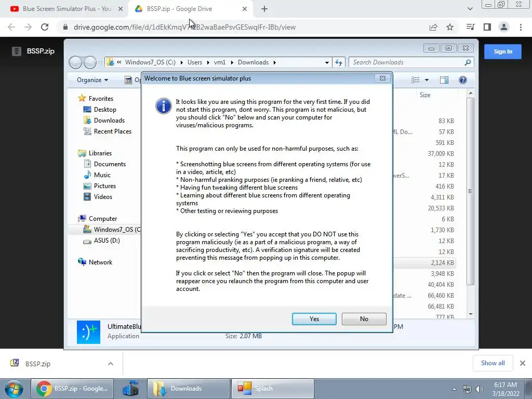Select the ASUS (D:) drive

(107, 241)
